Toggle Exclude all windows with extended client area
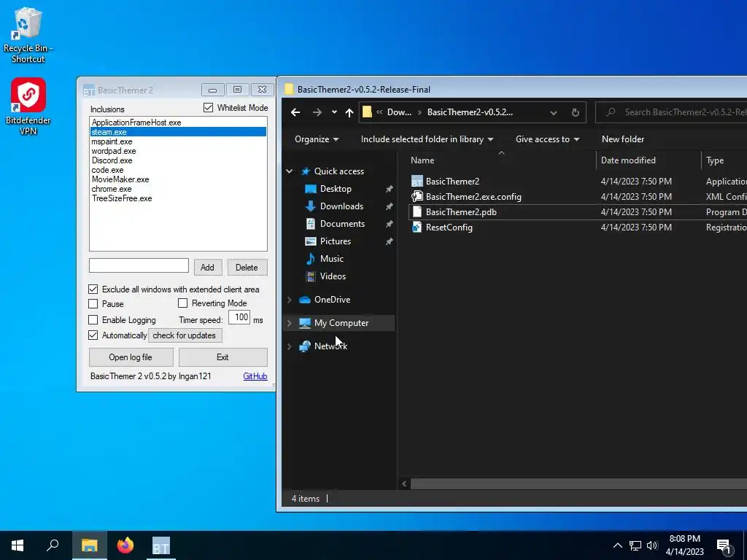The image size is (747, 560). tap(93, 289)
